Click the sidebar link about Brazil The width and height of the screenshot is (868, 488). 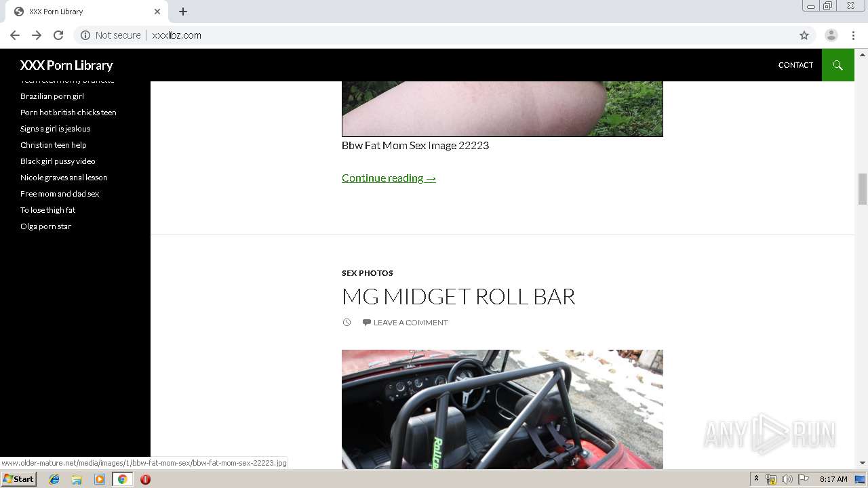point(52,96)
